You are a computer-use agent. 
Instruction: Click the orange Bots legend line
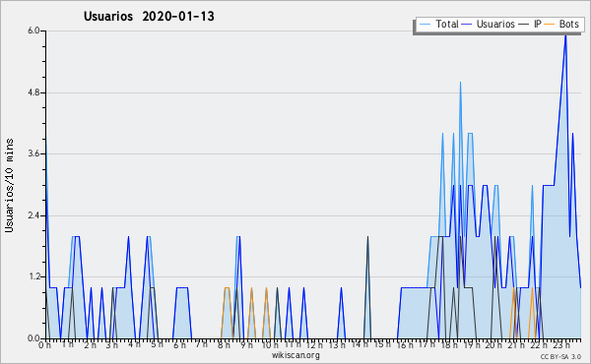pyautogui.click(x=550, y=24)
